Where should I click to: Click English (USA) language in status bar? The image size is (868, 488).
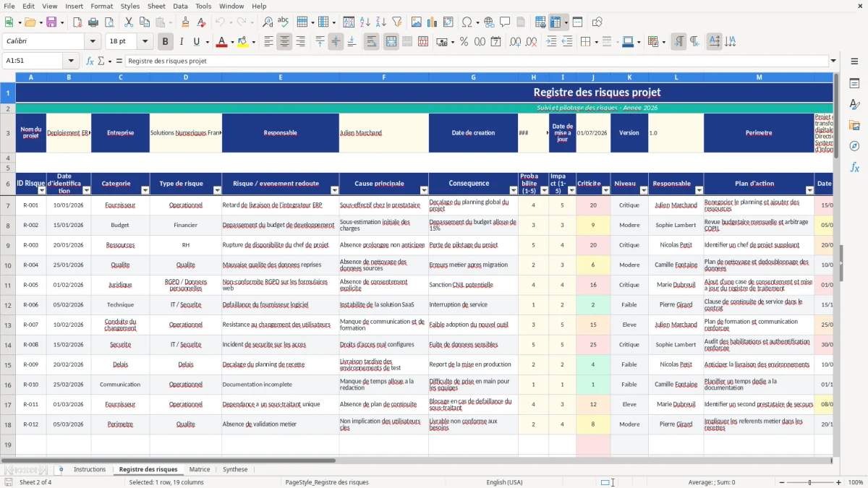click(x=504, y=482)
